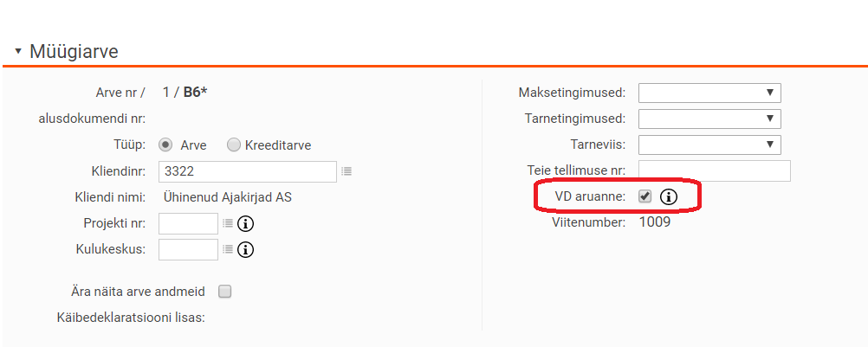The image size is (868, 347).
Task: Enable Ära näita arve andmeid checkbox
Action: (224, 292)
